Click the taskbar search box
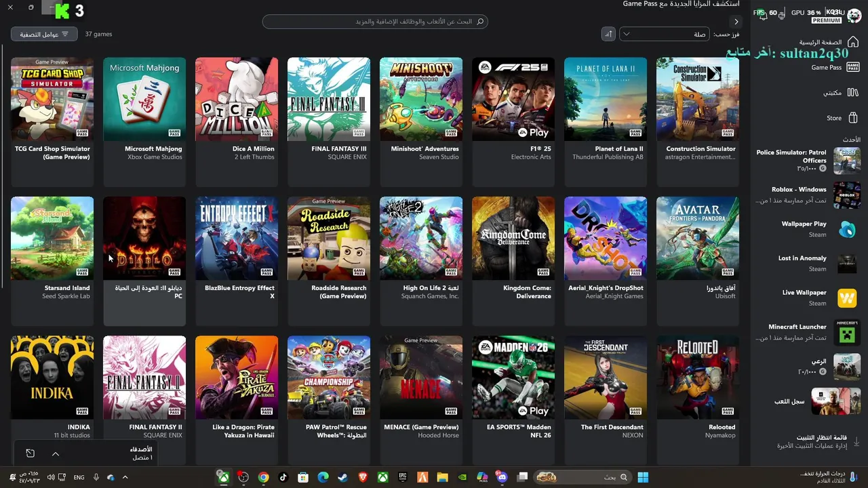 [x=583, y=477]
